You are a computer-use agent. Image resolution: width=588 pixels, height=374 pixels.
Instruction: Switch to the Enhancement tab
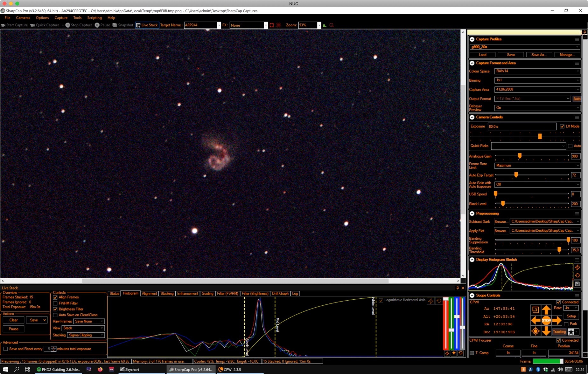pos(187,294)
